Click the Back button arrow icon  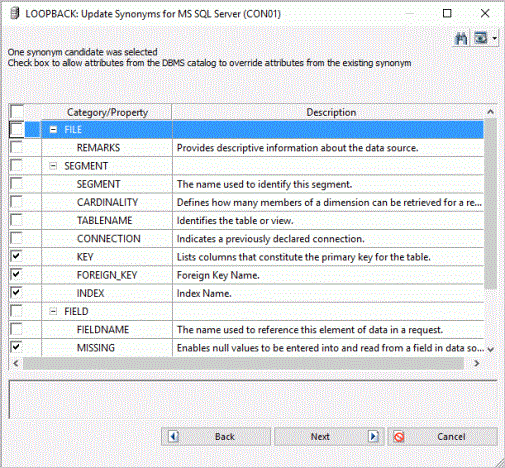[x=173, y=436]
